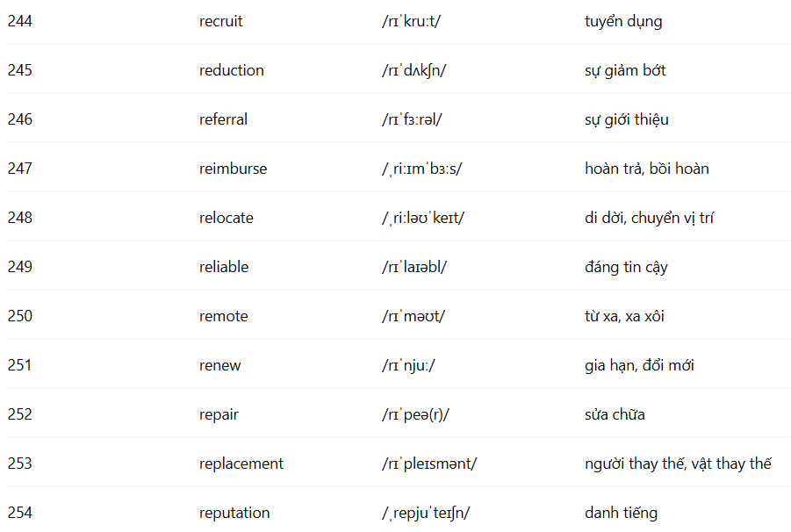This screenshot has height=532, width=791.
Task: Select the word 'reduction'
Action: 232,70
